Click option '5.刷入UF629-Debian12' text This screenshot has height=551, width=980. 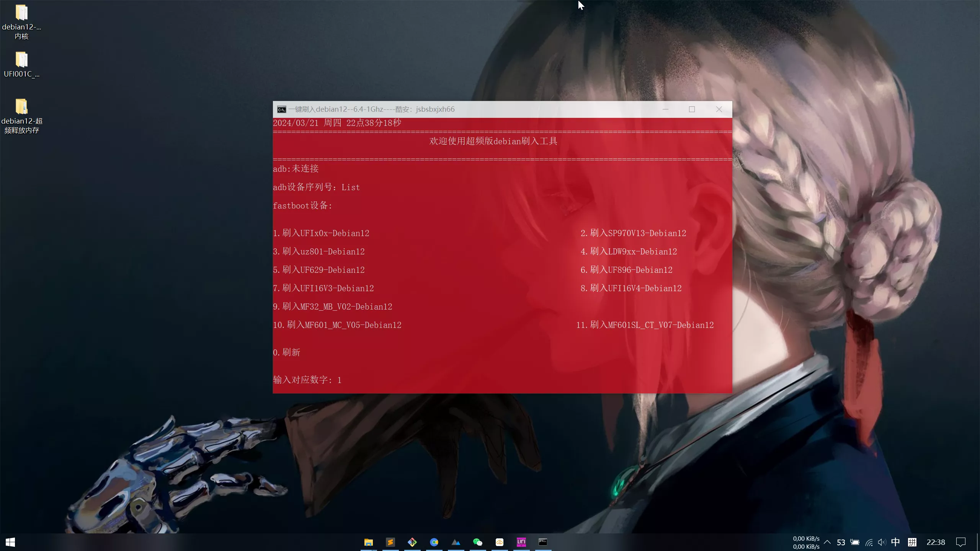pos(319,270)
